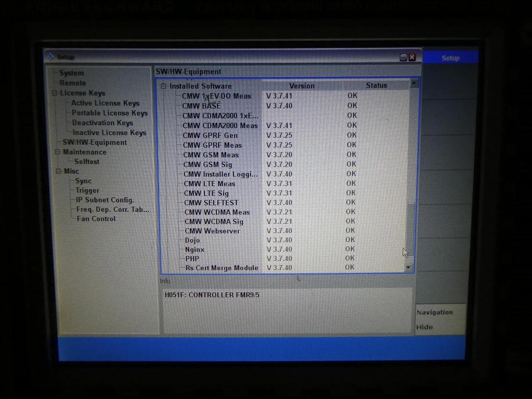Open Portable License Keys
Viewport: 532px width, 399px height.
click(110, 113)
